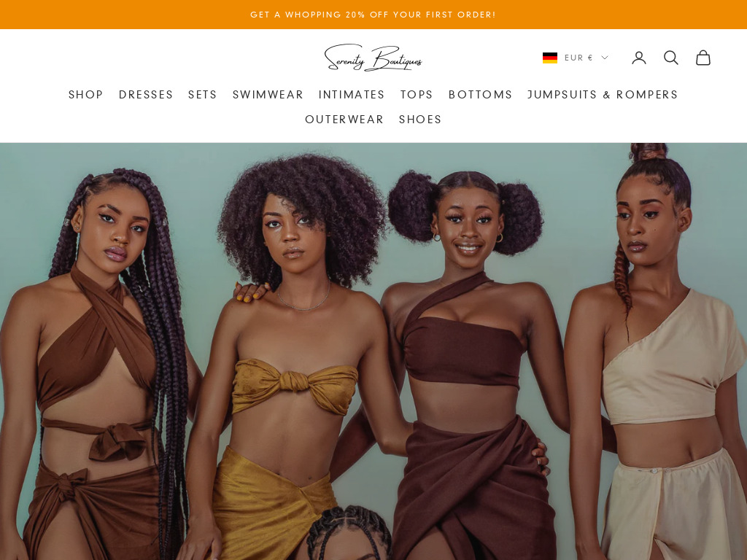747x560 pixels.
Task: Open the BOTTOMS menu link
Action: [x=480, y=94]
